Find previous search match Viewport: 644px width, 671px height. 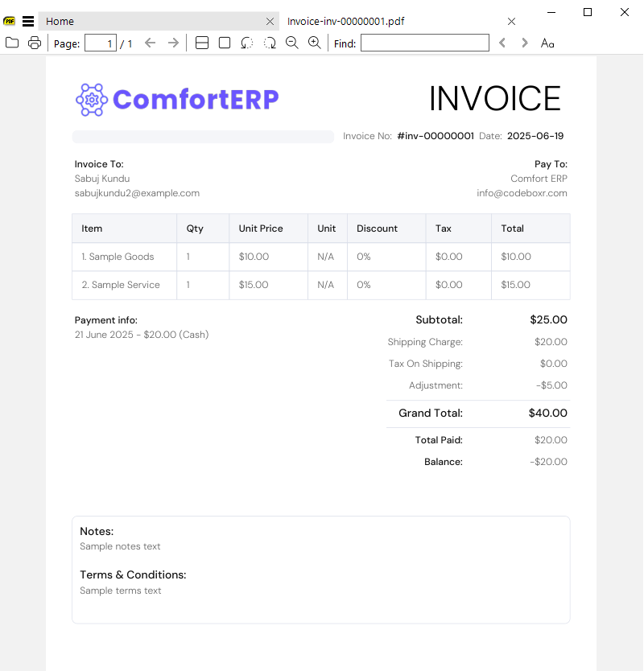pyautogui.click(x=502, y=43)
